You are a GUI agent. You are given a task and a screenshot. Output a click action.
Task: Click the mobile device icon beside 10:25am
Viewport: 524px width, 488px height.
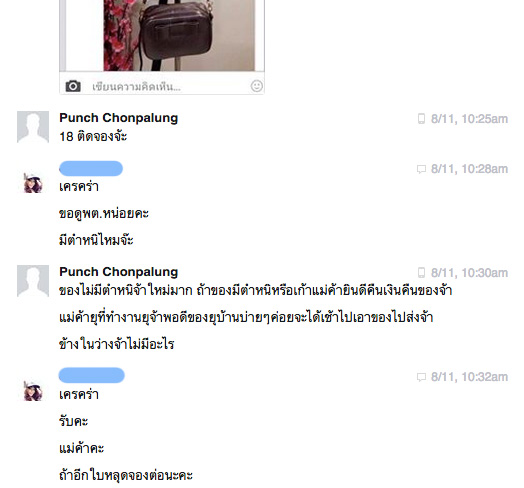(421, 119)
